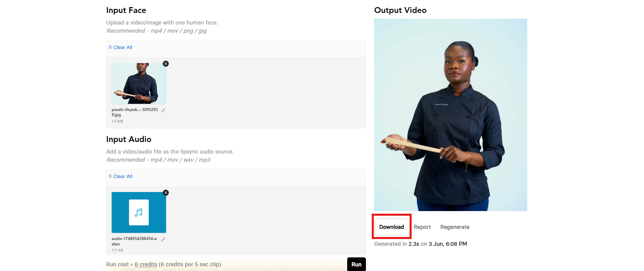Click the 1.5 MB file size label
This screenshot has width=644, height=271.
pos(117,121)
